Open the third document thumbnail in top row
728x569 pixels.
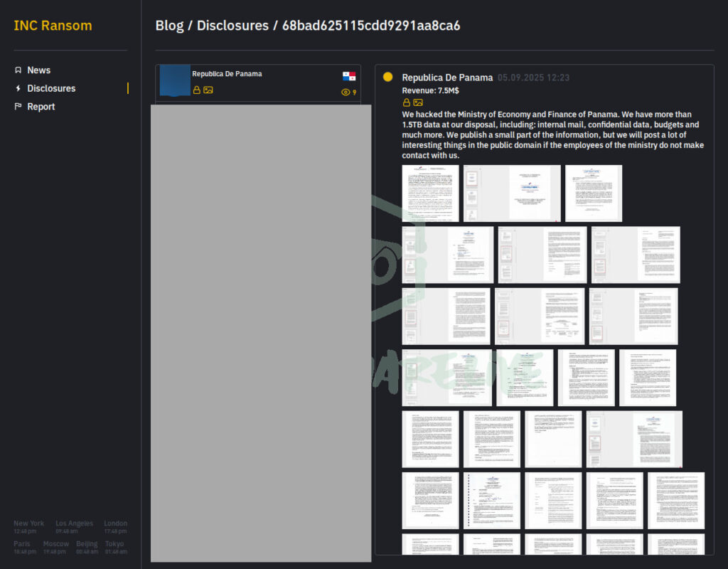pos(594,193)
